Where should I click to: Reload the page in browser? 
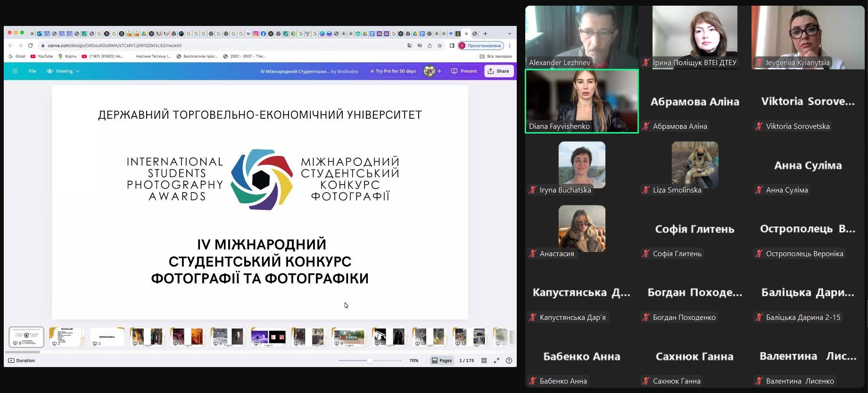31,46
